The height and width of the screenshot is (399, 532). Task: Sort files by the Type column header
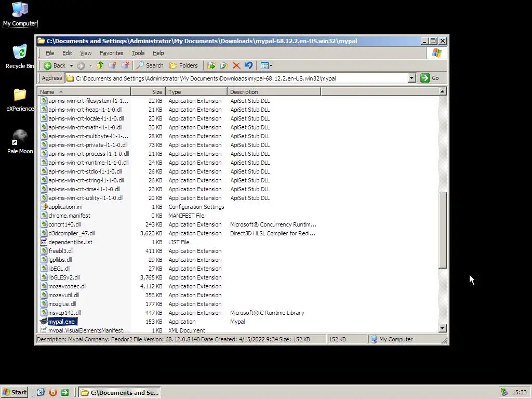pos(196,92)
